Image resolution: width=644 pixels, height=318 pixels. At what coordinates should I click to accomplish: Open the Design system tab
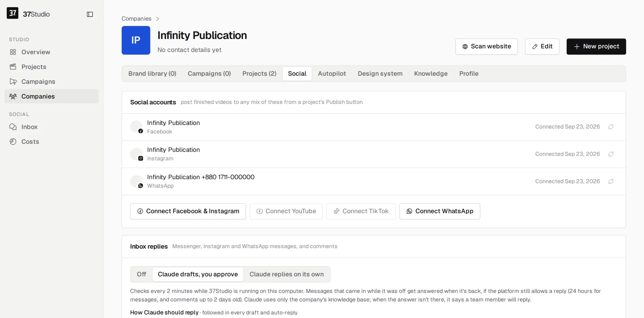(380, 74)
